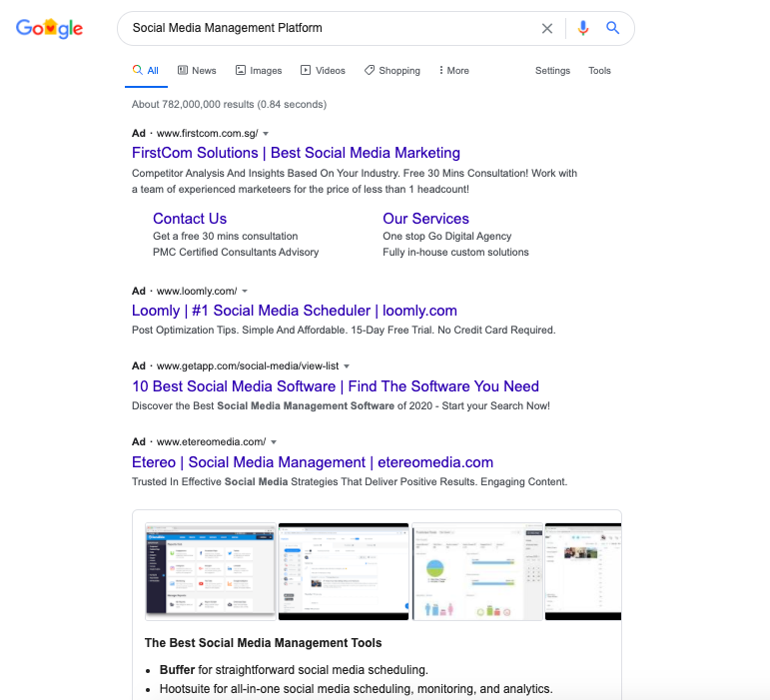Switch to the Videos tab

pos(324,70)
